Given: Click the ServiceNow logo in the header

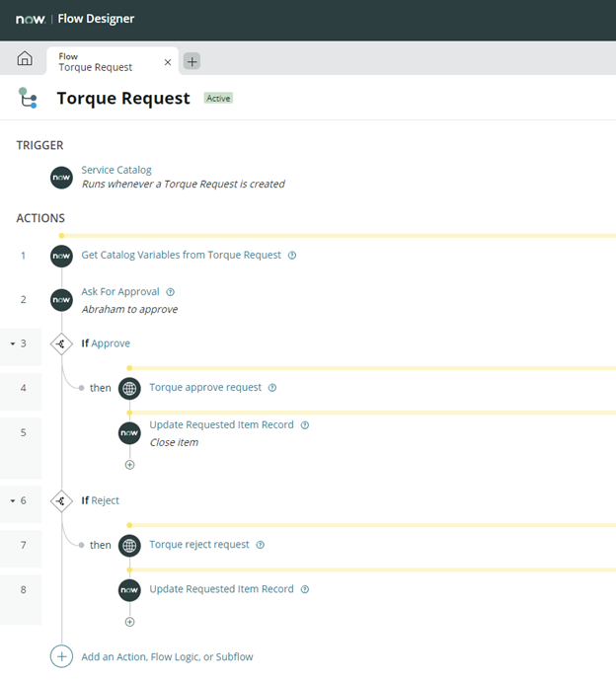Looking at the screenshot, I should [31, 19].
